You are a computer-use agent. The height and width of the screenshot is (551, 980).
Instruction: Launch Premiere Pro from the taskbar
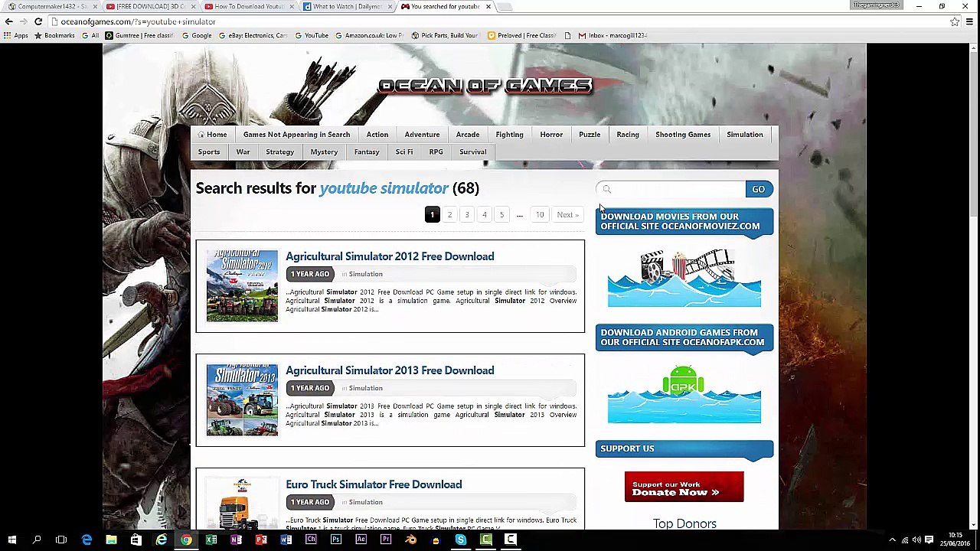coord(386,540)
